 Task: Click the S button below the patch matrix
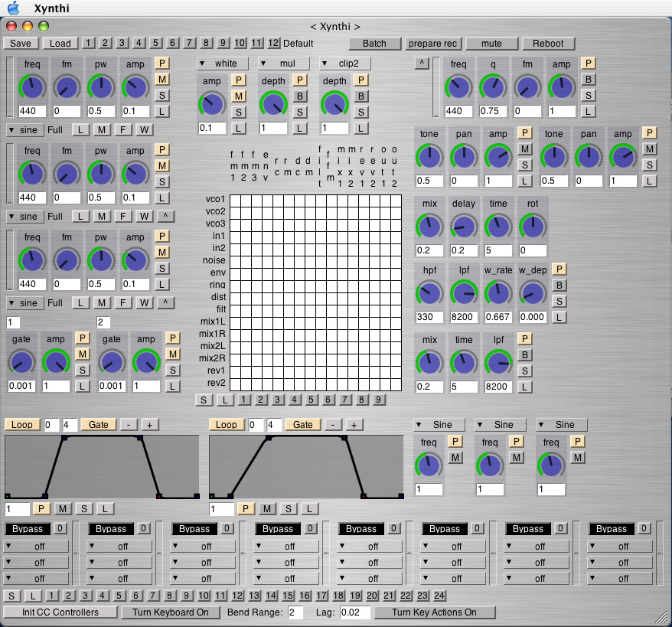pos(204,400)
